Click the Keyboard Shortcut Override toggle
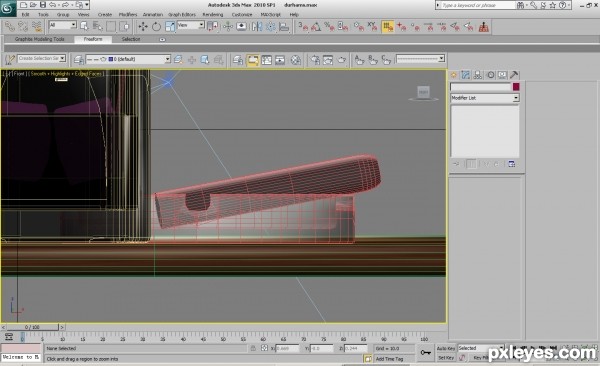 point(241,26)
